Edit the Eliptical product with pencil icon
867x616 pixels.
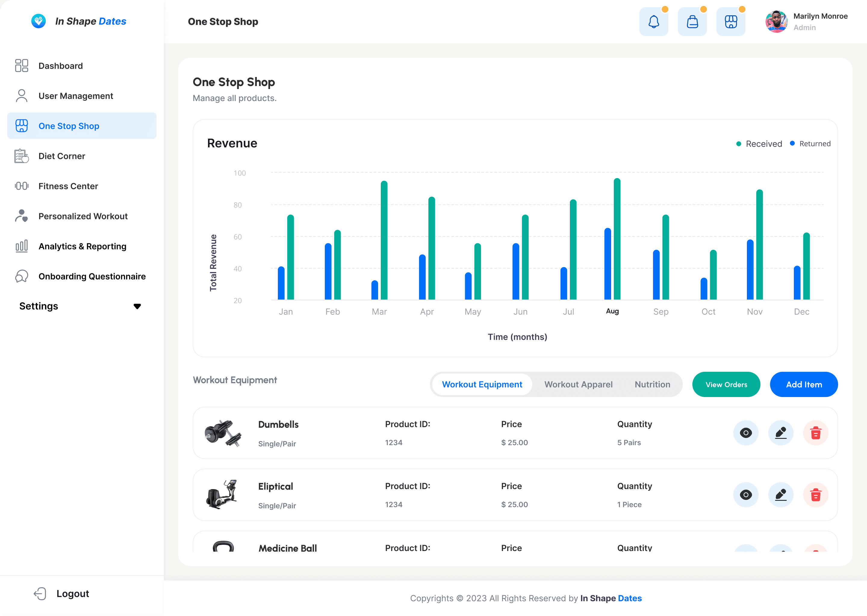(781, 494)
